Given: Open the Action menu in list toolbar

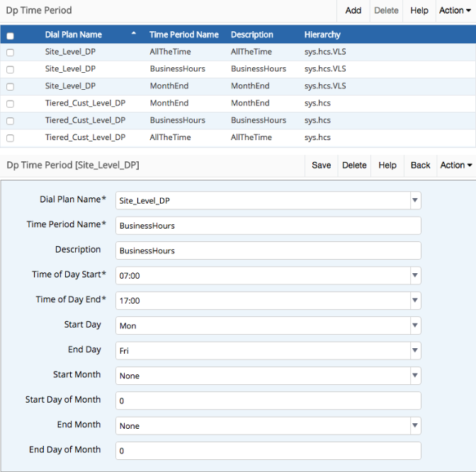Looking at the screenshot, I should (454, 11).
